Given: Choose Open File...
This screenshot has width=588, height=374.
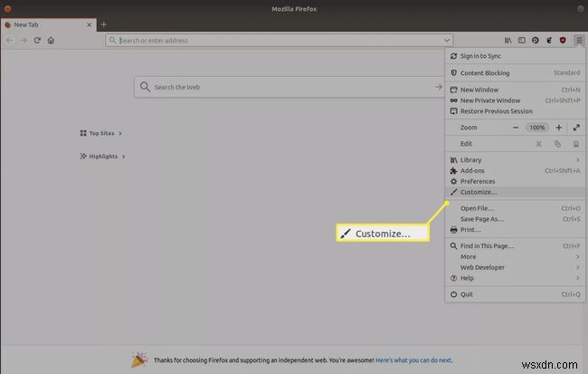Looking at the screenshot, I should pos(515,208).
